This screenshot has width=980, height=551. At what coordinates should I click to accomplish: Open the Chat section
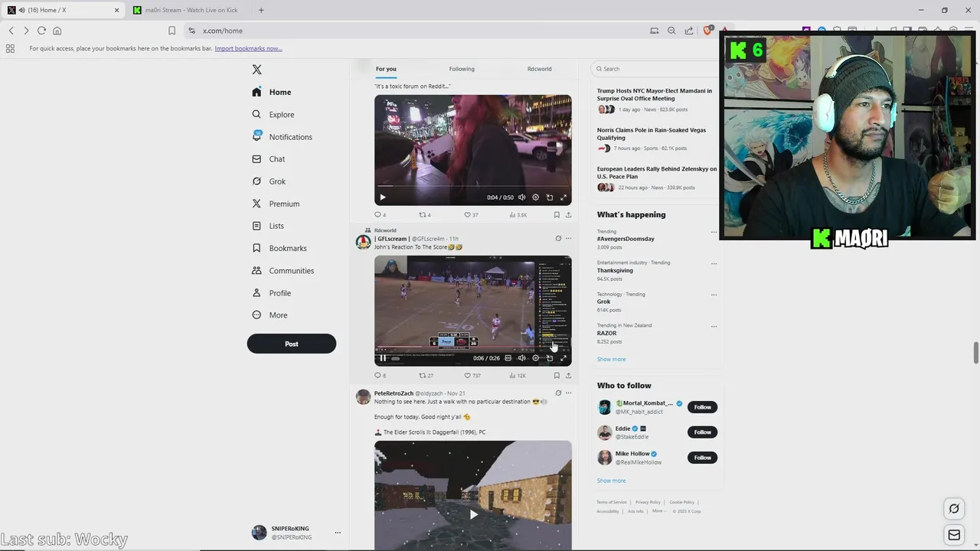pos(268,159)
